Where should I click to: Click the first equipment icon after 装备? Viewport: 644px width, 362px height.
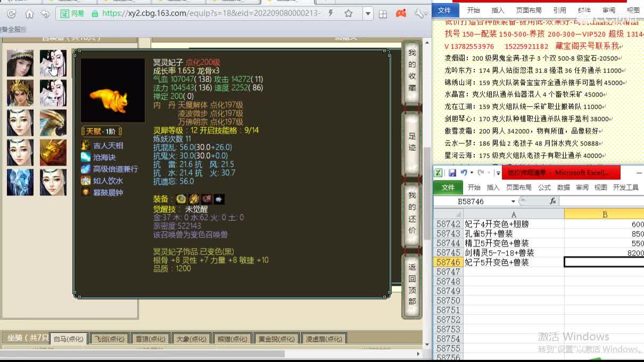(x=181, y=199)
